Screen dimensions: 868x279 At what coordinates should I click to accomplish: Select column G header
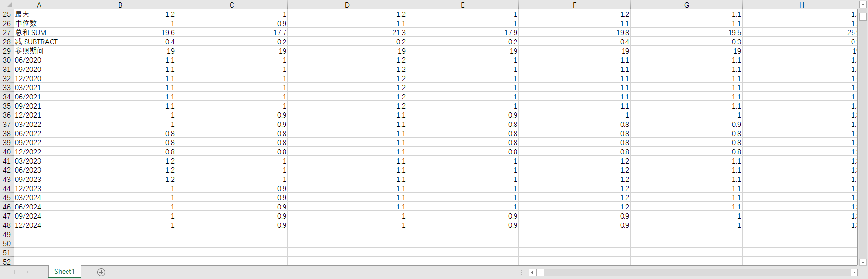(x=687, y=5)
